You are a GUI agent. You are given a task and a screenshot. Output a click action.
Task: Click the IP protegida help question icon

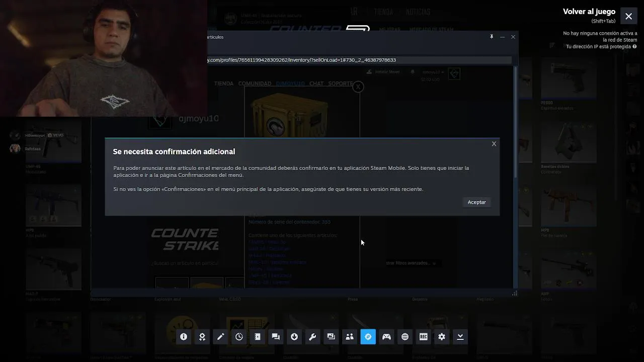coord(634,47)
